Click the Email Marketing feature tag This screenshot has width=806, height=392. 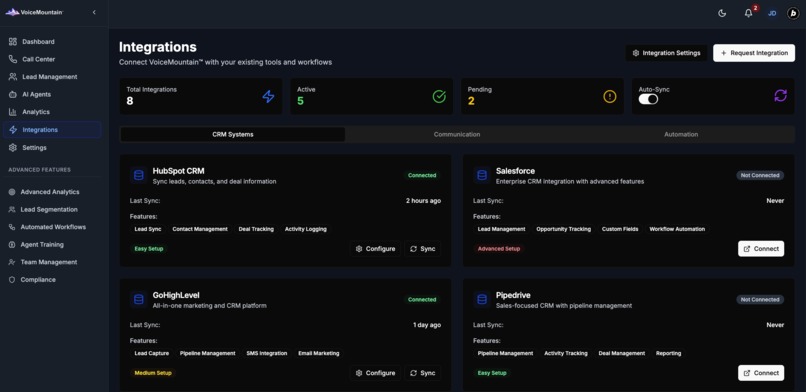[x=319, y=353]
